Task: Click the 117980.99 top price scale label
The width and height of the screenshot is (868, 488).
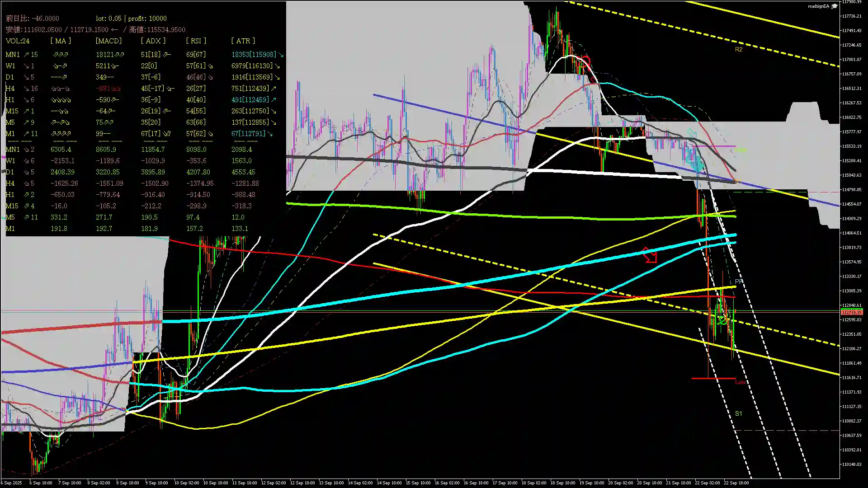Action: pyautogui.click(x=852, y=2)
